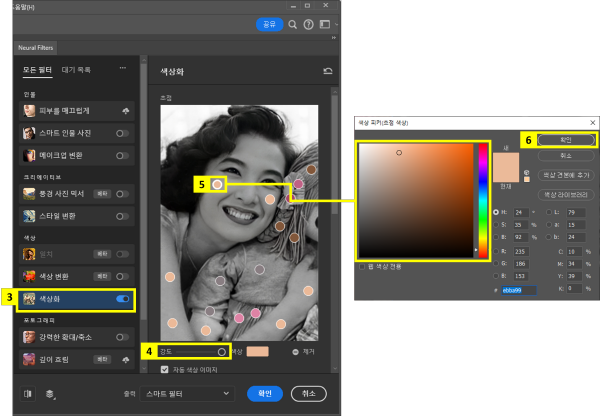The image size is (600, 416).
Task: Click the 풍경 사진 믹서 thumbnail icon
Action: pos(29,194)
